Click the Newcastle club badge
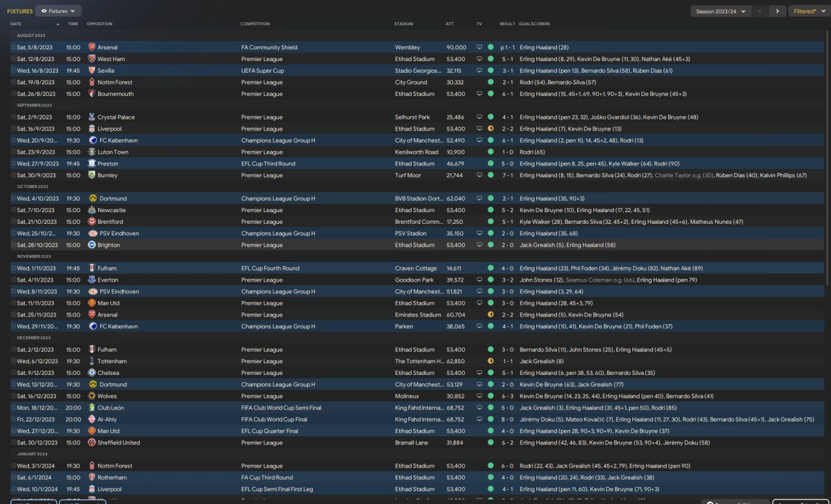831x504 pixels. (92, 211)
